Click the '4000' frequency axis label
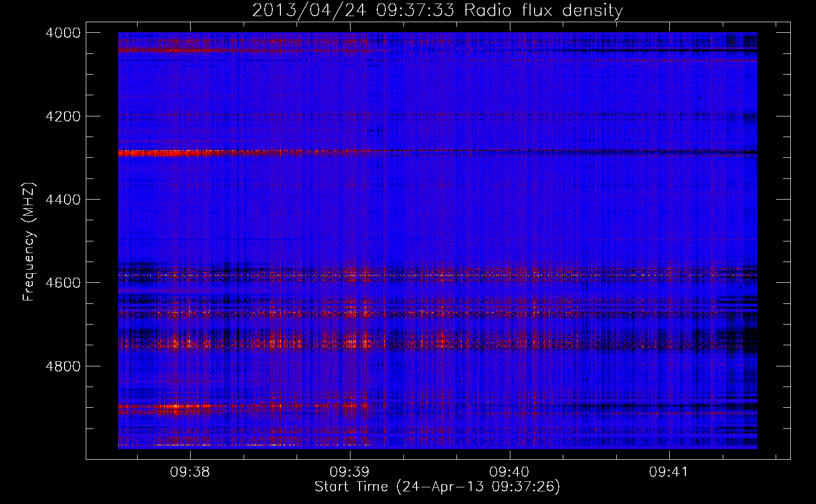 pos(63,33)
